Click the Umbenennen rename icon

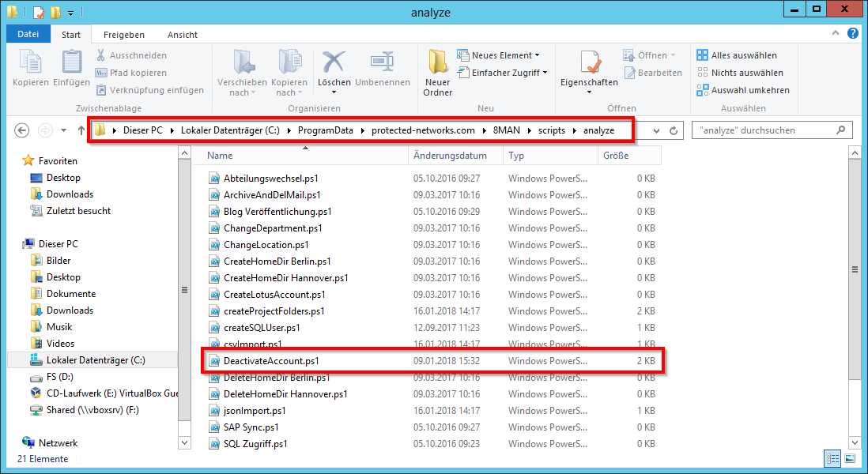(x=382, y=63)
